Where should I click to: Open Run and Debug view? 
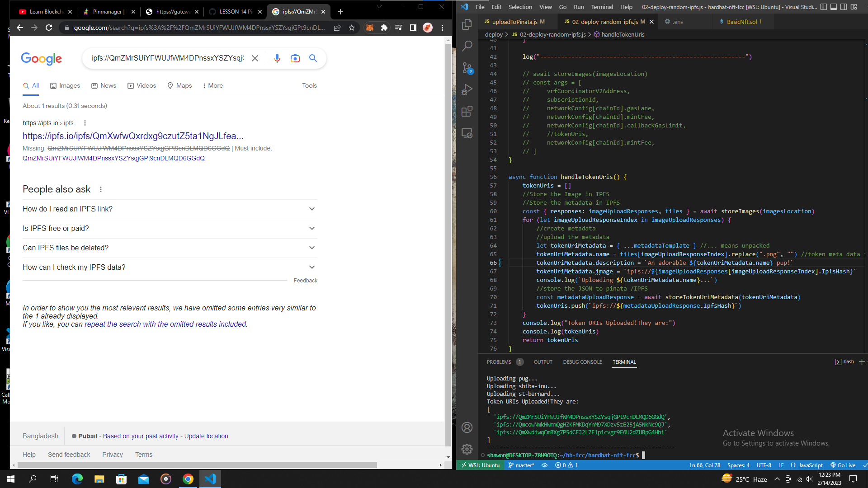pyautogui.click(x=467, y=89)
